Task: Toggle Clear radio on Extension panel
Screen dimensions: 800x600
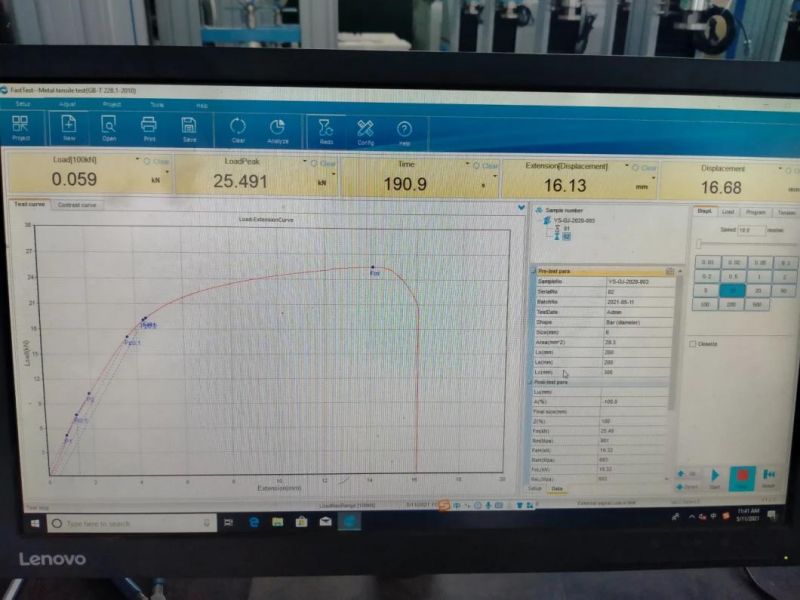Action: tap(636, 167)
